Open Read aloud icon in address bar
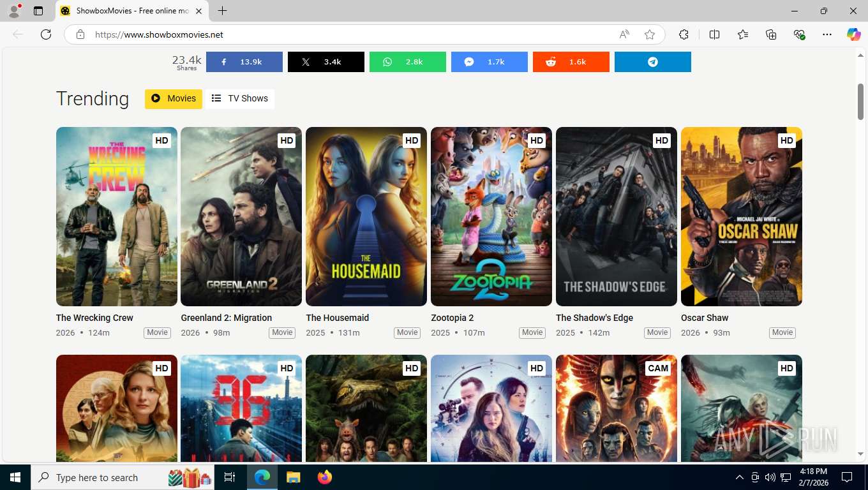Viewport: 868px width, 490px height. tap(624, 34)
